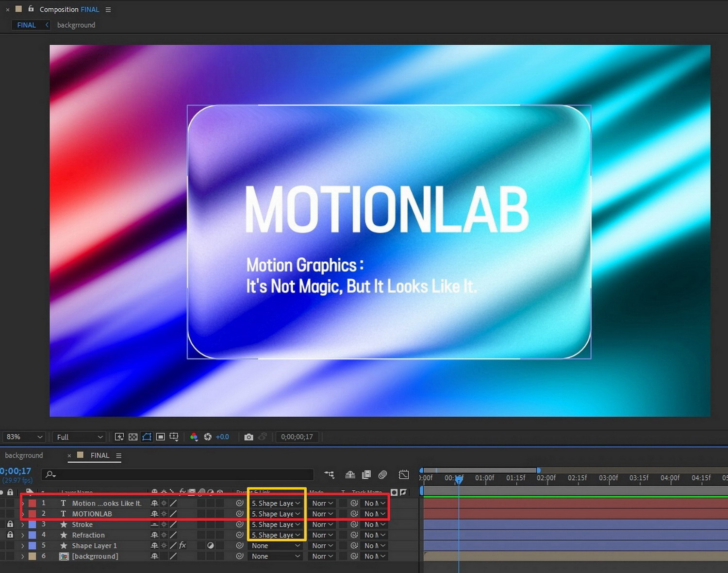Open grid and guide options icon

tap(174, 437)
